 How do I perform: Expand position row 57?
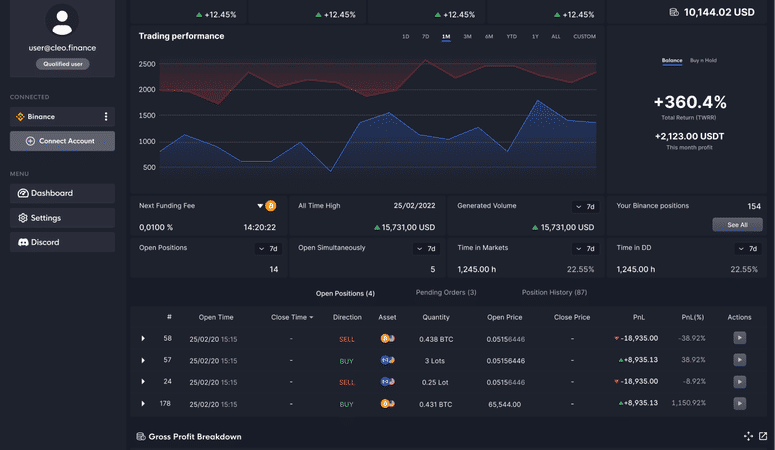(x=143, y=360)
